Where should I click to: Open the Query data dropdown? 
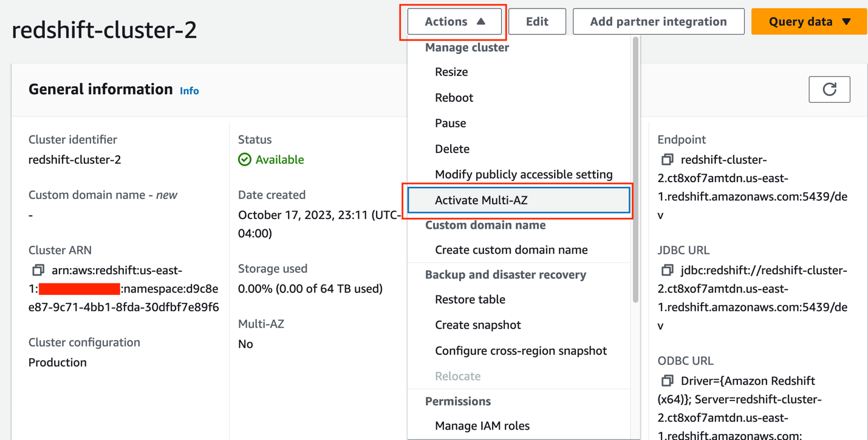[809, 22]
